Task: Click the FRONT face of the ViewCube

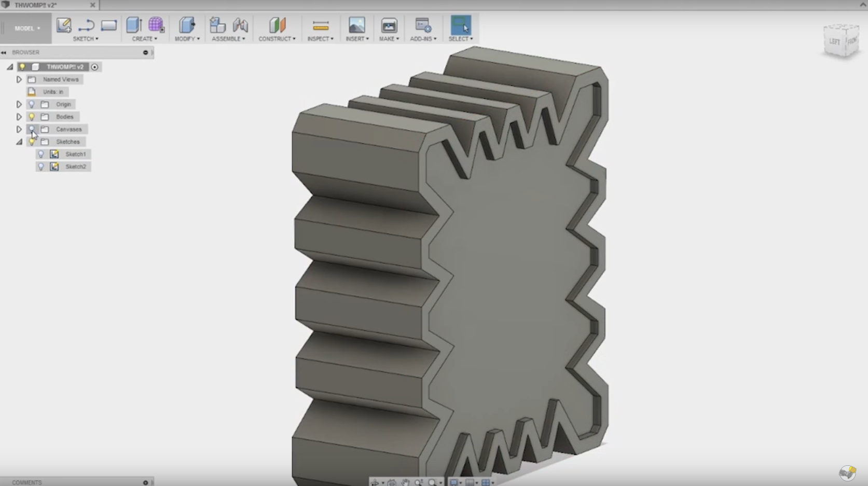Action: pos(851,40)
